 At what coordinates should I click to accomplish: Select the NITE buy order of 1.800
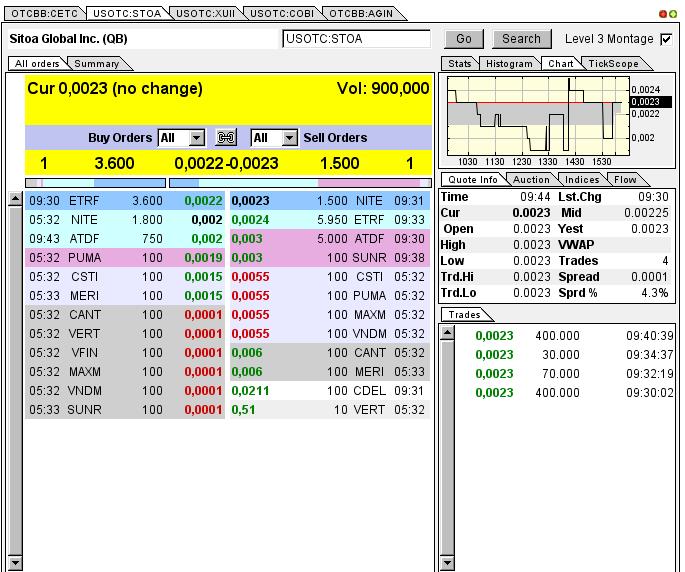125,220
